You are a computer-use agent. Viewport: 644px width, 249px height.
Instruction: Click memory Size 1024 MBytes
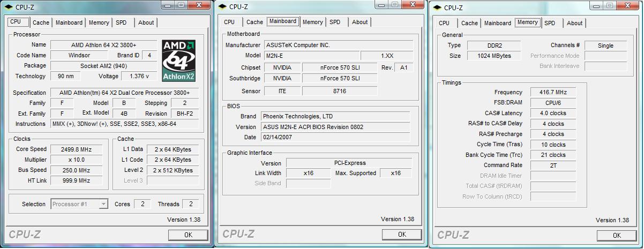(x=493, y=56)
